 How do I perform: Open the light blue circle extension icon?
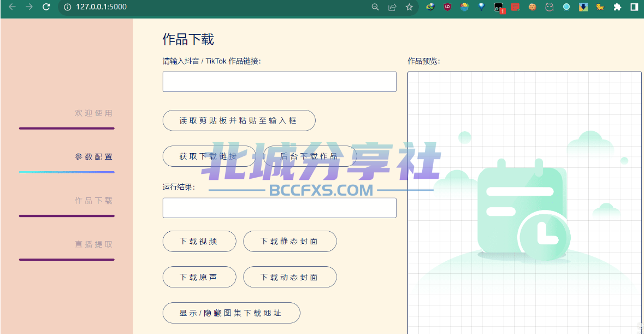click(x=566, y=7)
